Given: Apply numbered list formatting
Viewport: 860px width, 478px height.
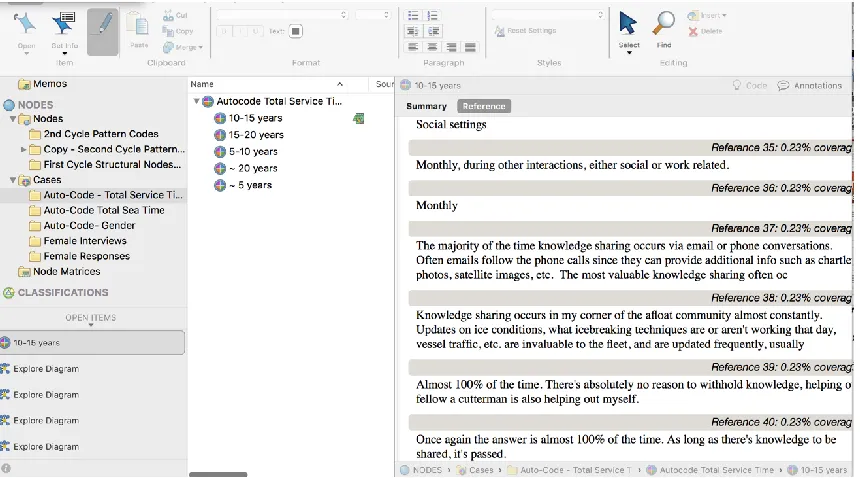Looking at the screenshot, I should pos(433,15).
